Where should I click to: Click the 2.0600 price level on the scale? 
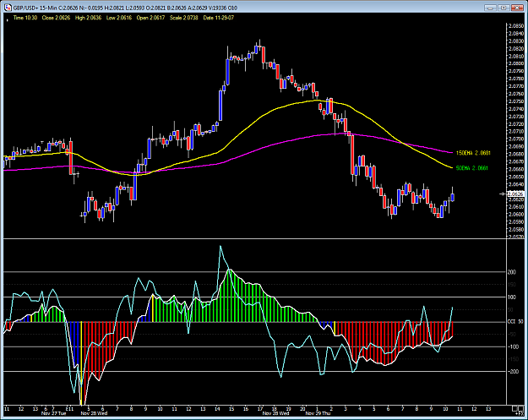516,214
